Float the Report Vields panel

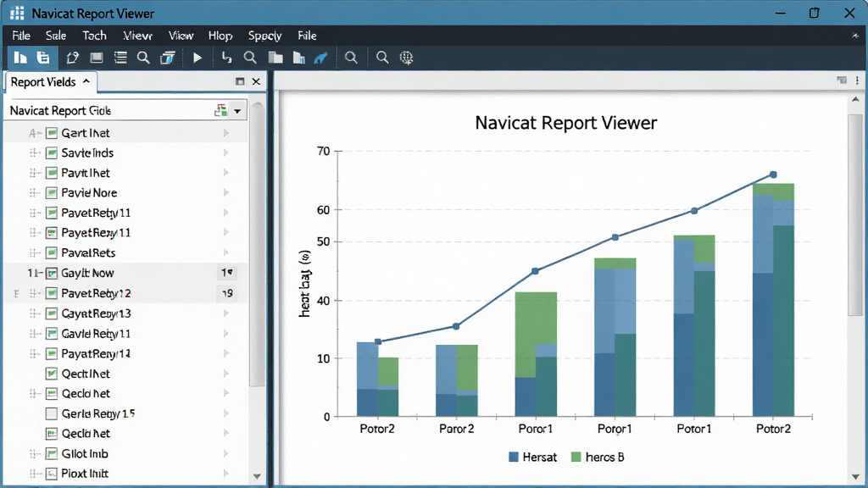click(240, 81)
